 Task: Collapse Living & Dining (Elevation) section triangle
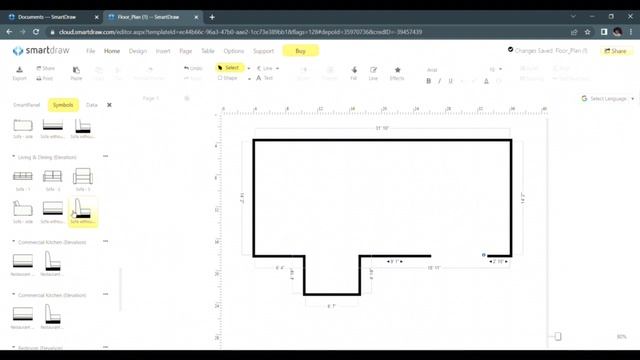point(13,156)
